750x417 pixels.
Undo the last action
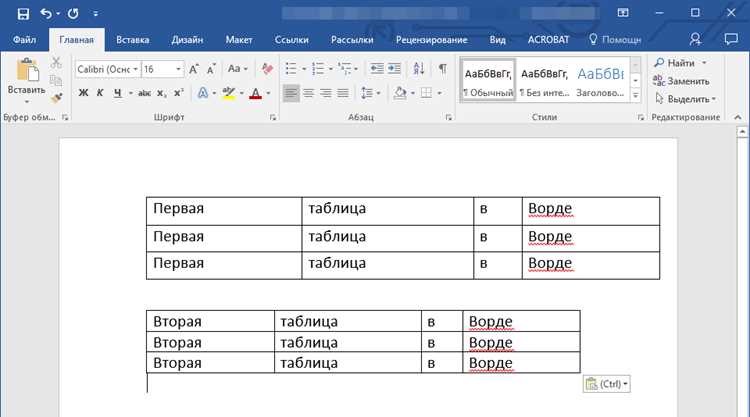tap(46, 13)
